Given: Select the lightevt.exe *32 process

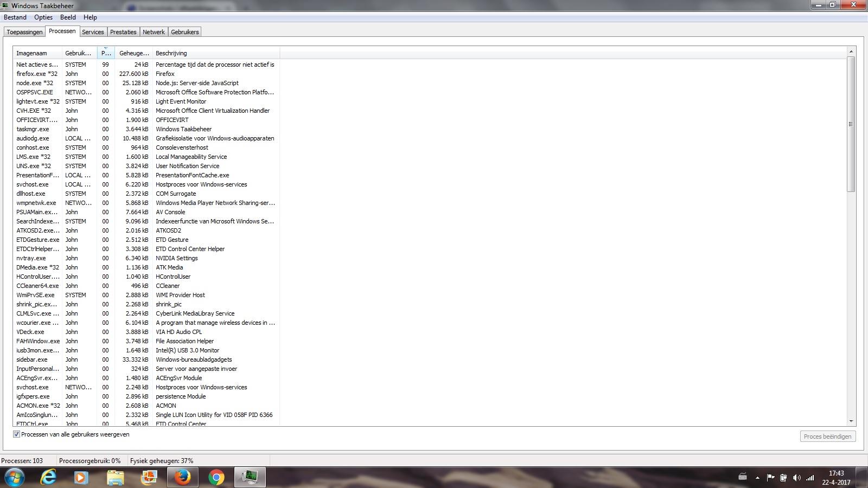Looking at the screenshot, I should [x=146, y=101].
